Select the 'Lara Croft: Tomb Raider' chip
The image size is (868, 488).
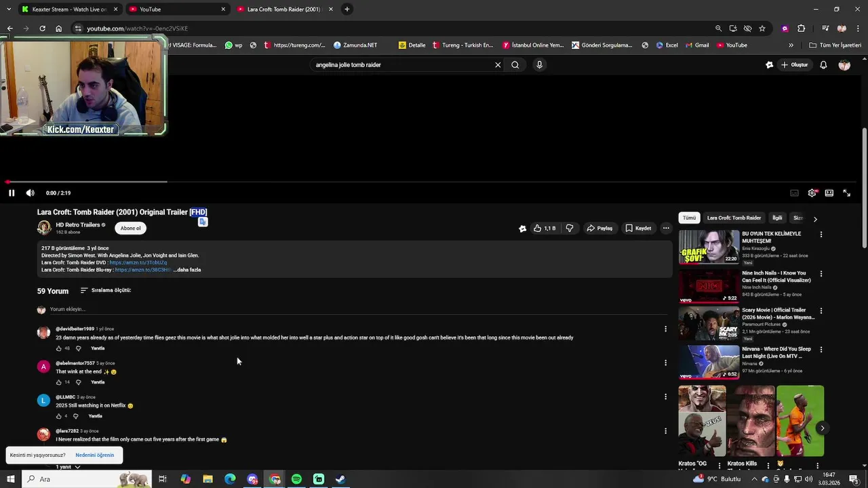pyautogui.click(x=734, y=218)
